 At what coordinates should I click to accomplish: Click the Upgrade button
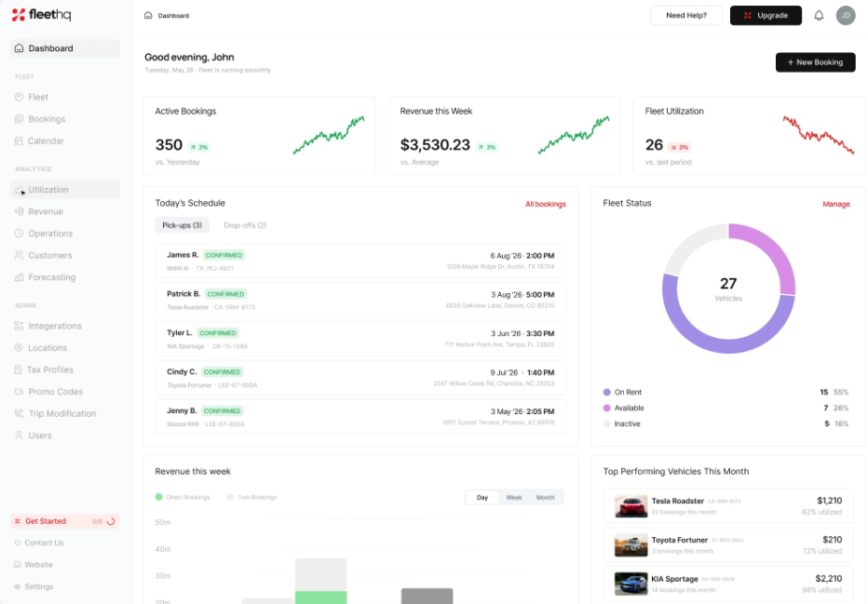pos(766,16)
